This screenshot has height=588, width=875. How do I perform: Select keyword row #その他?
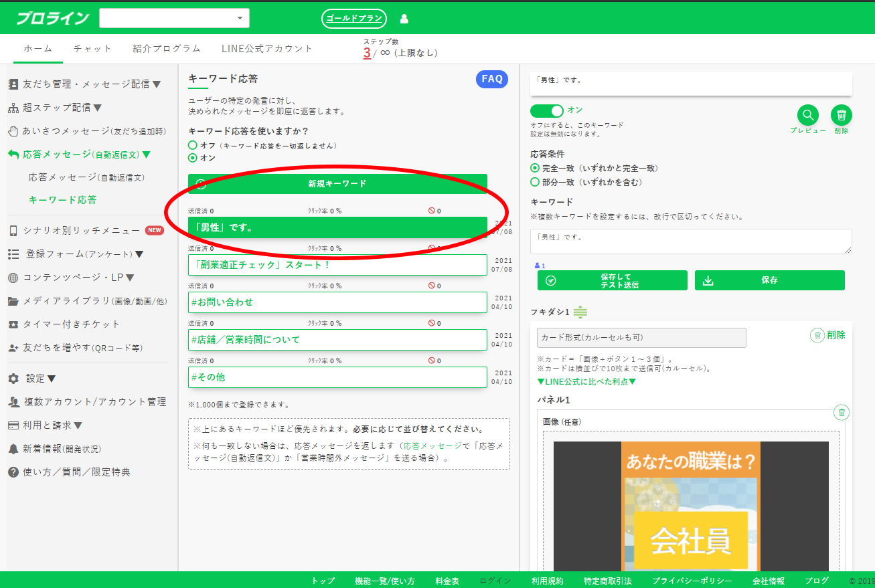click(x=337, y=377)
